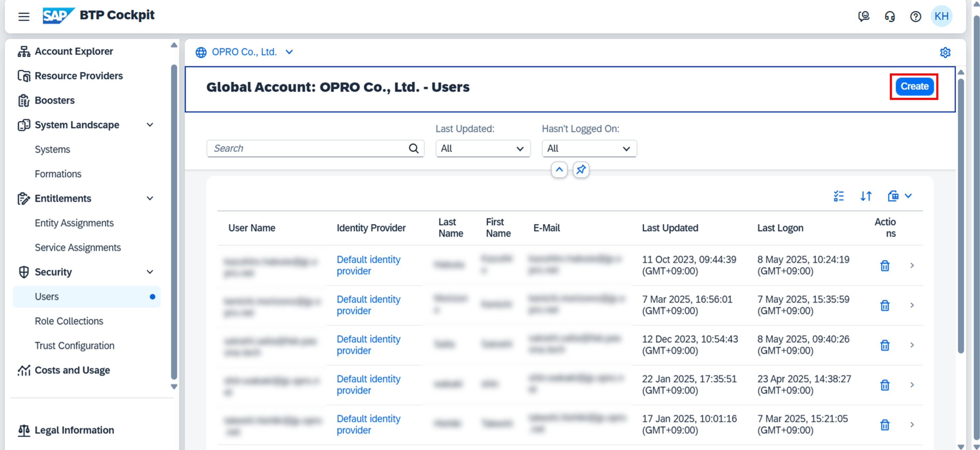The width and height of the screenshot is (980, 450).
Task: Click the feedback chat icon in header
Action: (x=864, y=16)
